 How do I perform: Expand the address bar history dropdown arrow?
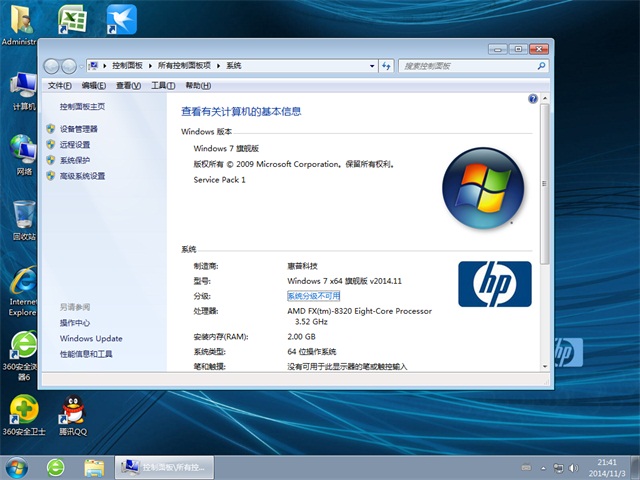tap(371, 66)
